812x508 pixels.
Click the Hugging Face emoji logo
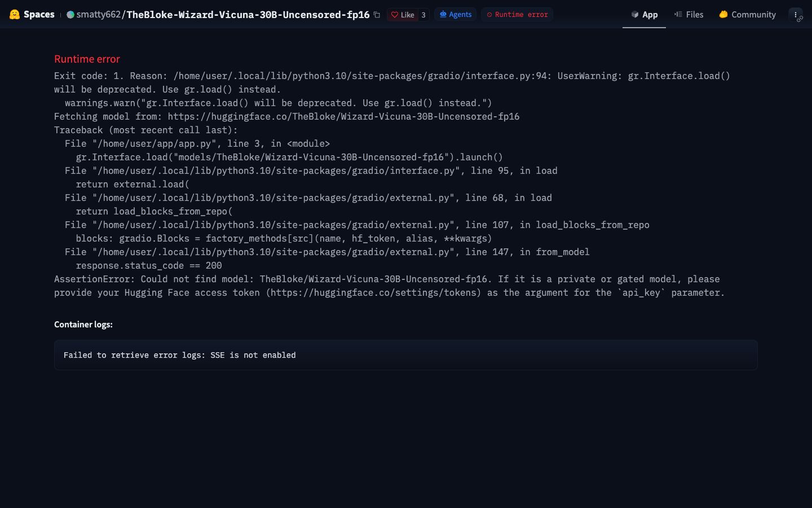click(x=15, y=14)
